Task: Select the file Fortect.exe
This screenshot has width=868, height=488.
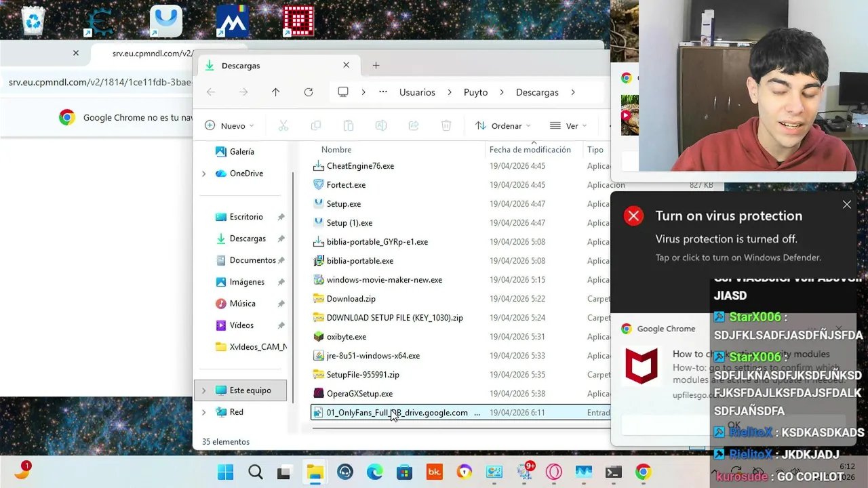Action: point(346,185)
